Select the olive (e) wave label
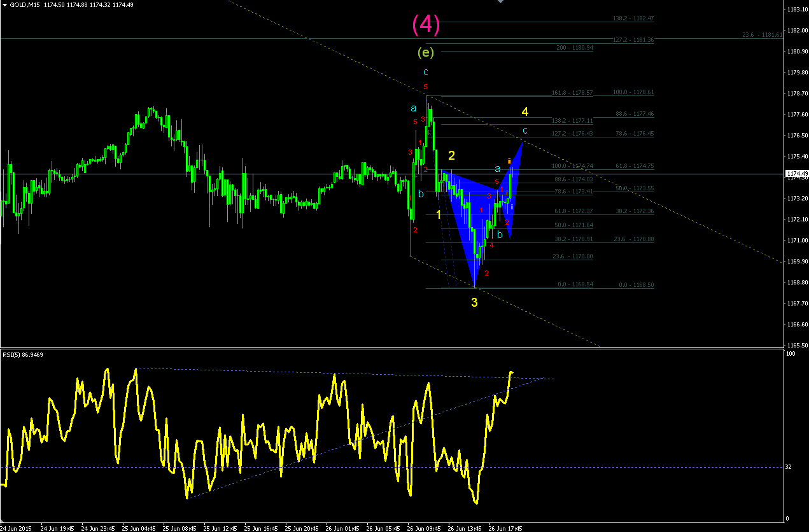Screen dimensions: 809x532 click(x=426, y=52)
